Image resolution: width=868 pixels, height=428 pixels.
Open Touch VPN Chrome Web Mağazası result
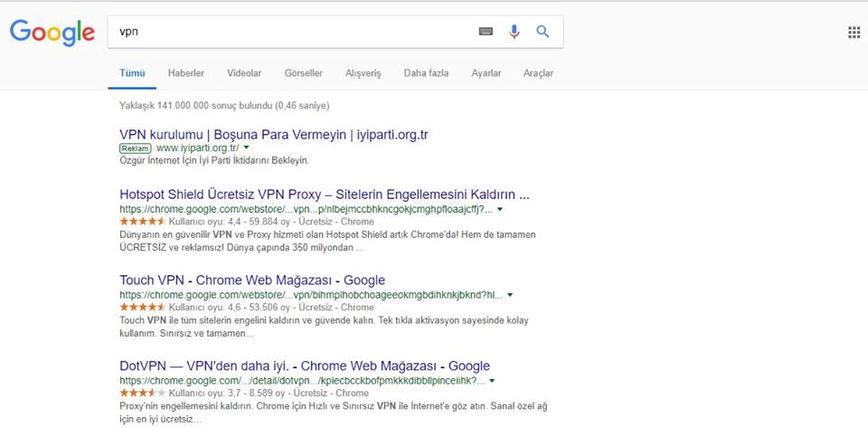(252, 281)
